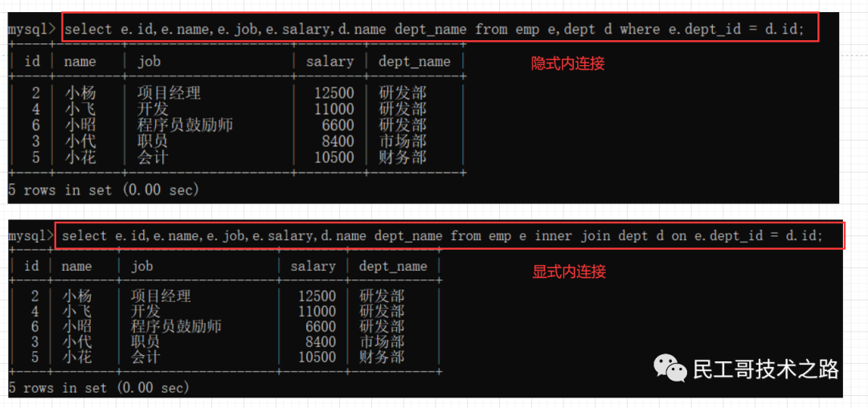
Task: Select dept_name header in where query result
Action: tap(415, 61)
